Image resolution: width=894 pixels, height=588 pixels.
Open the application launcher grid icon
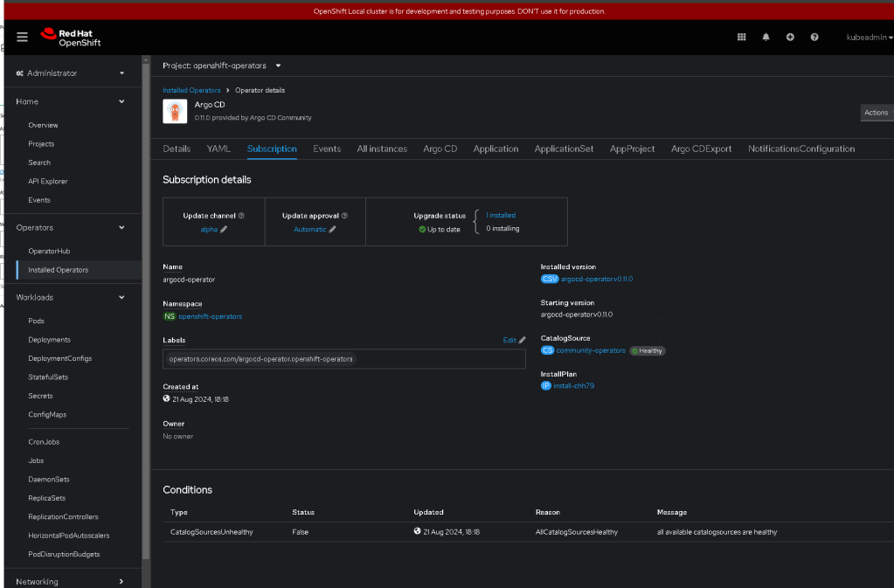click(741, 37)
